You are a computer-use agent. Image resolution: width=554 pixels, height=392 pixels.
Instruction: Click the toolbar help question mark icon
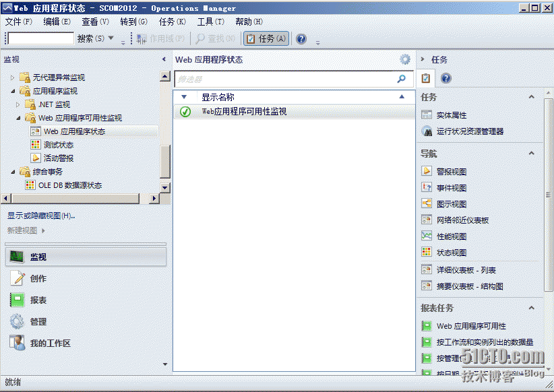(x=301, y=39)
